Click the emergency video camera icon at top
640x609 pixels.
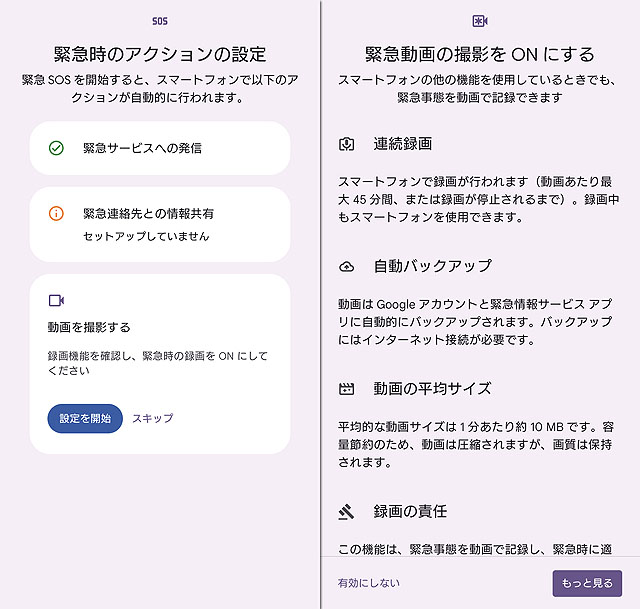tap(480, 21)
